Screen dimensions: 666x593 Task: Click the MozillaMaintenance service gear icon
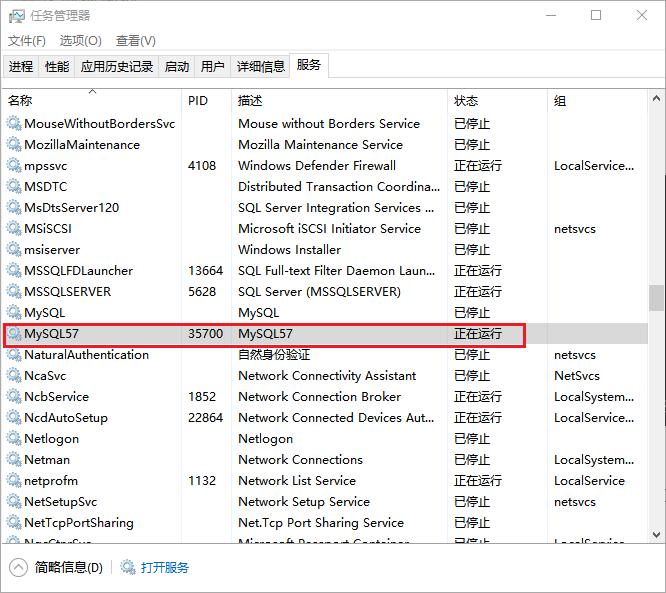click(14, 144)
